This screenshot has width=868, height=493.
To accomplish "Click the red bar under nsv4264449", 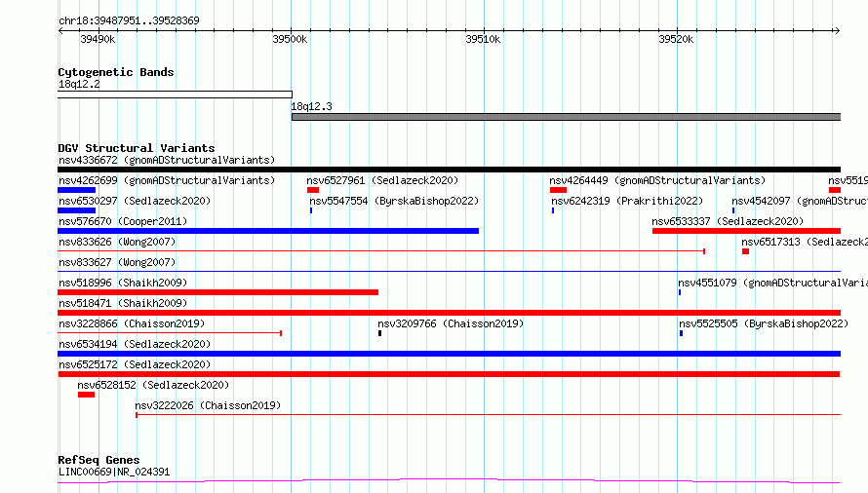I will [x=558, y=190].
